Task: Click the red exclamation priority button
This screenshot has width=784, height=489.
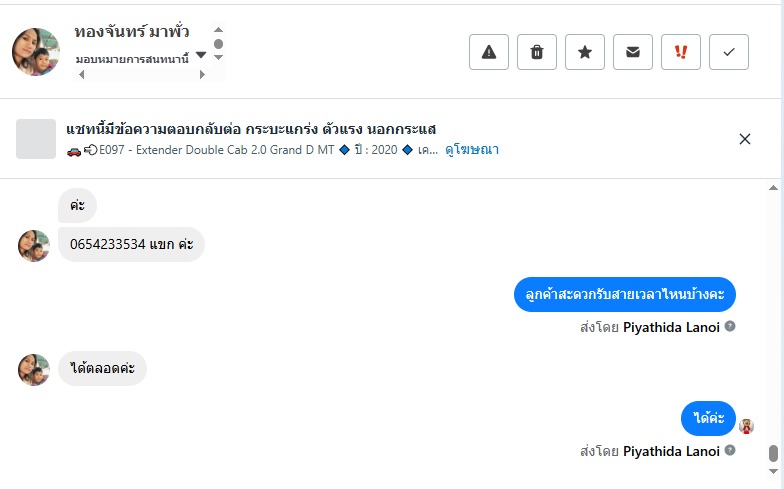Action: pos(681,52)
